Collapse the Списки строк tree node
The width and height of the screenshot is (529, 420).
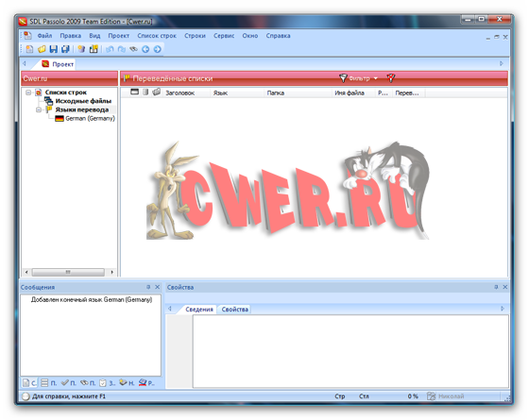click(x=28, y=92)
